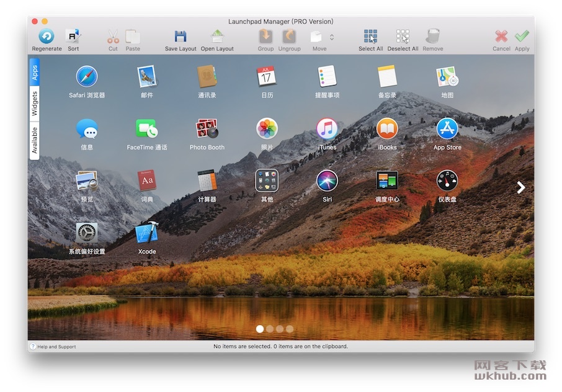This screenshot has width=562, height=392.
Task: Select the Safari 浏览器 app icon
Action: click(87, 76)
